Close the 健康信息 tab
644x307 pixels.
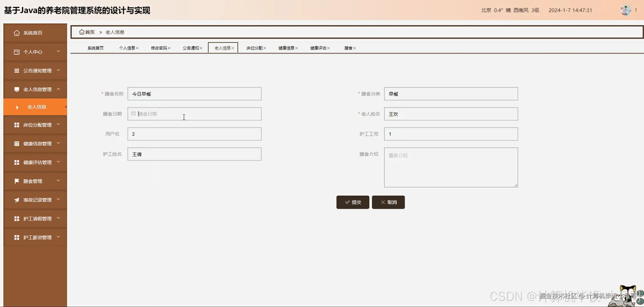pyautogui.click(x=297, y=48)
